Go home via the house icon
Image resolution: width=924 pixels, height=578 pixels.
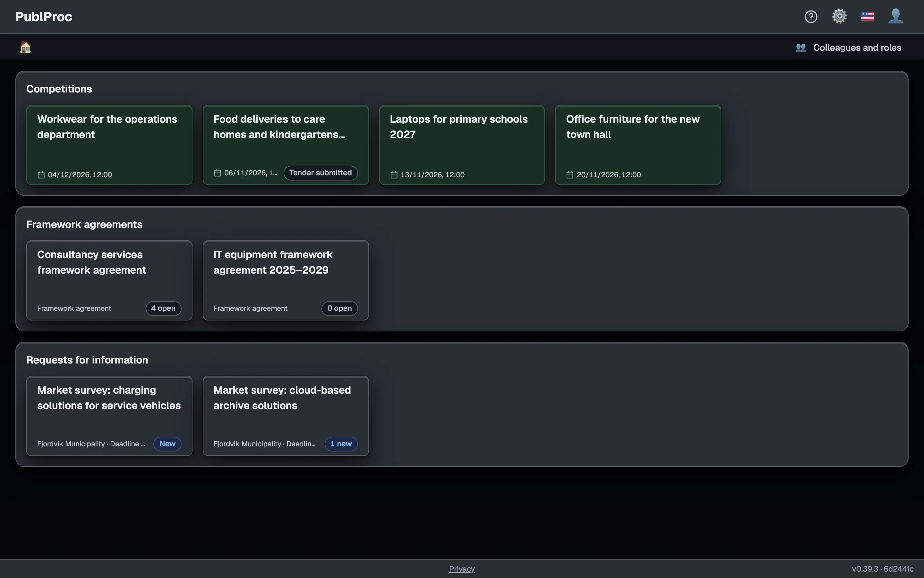click(26, 47)
